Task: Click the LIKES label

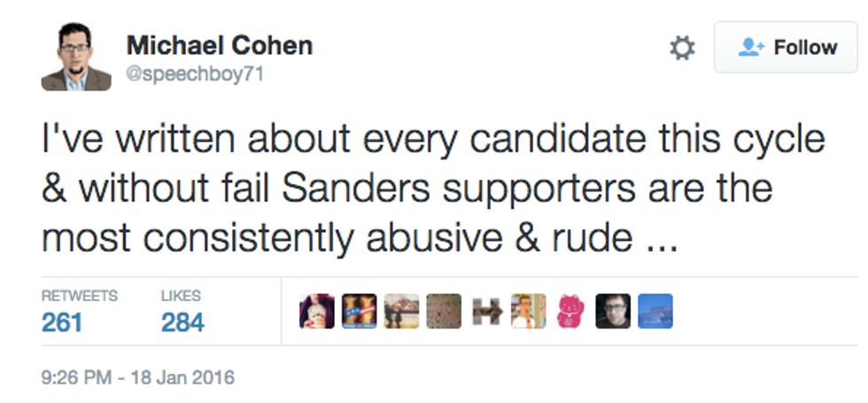Action: click(x=181, y=296)
